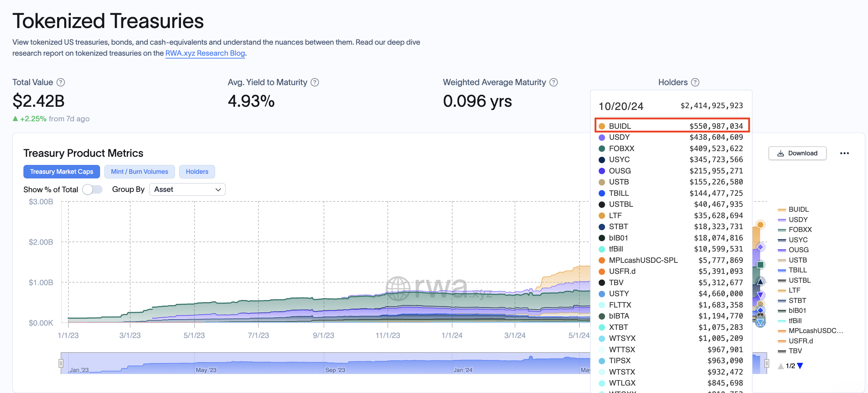The image size is (868, 393).
Task: Open the Group By Asset dropdown
Action: coord(187,189)
